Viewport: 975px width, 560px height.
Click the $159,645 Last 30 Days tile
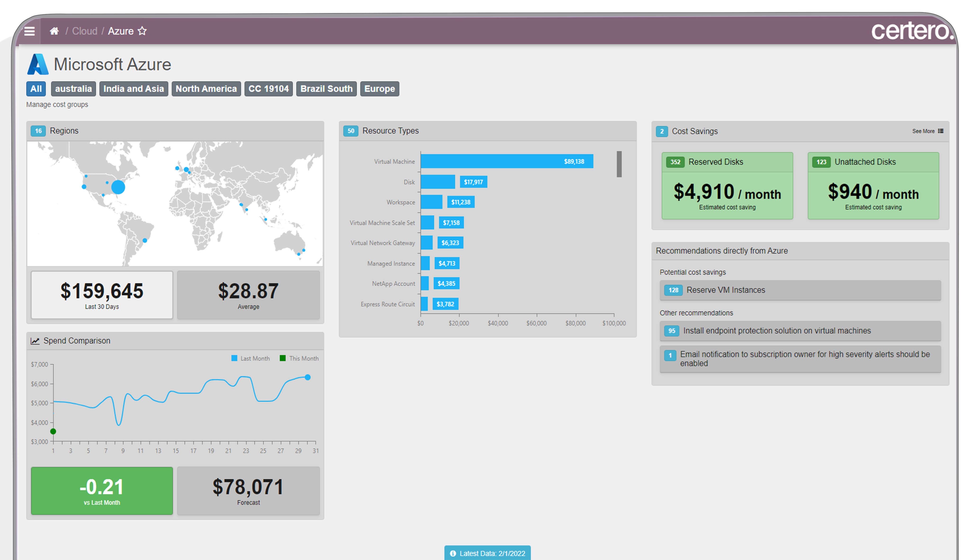pos(102,295)
